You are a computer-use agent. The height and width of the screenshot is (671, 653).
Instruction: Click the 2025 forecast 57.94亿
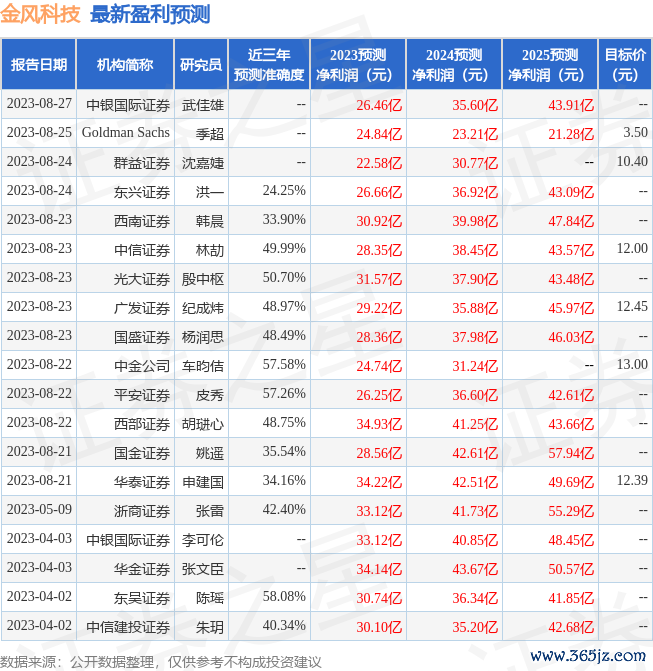[x=571, y=453]
